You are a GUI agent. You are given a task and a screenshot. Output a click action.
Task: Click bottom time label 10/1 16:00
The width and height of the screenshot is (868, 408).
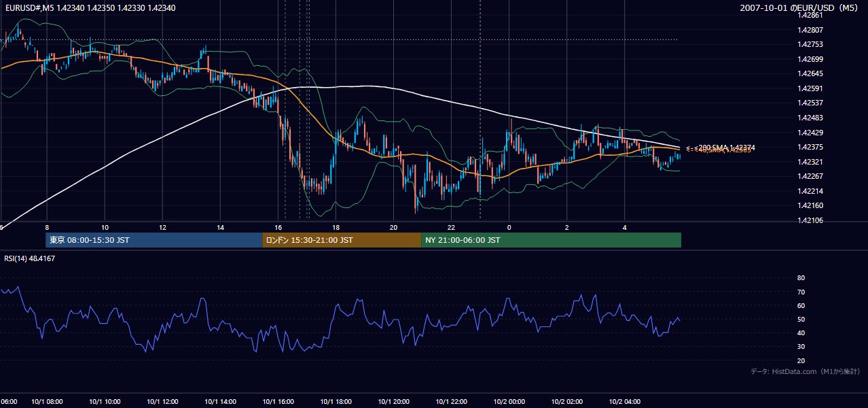point(278,402)
